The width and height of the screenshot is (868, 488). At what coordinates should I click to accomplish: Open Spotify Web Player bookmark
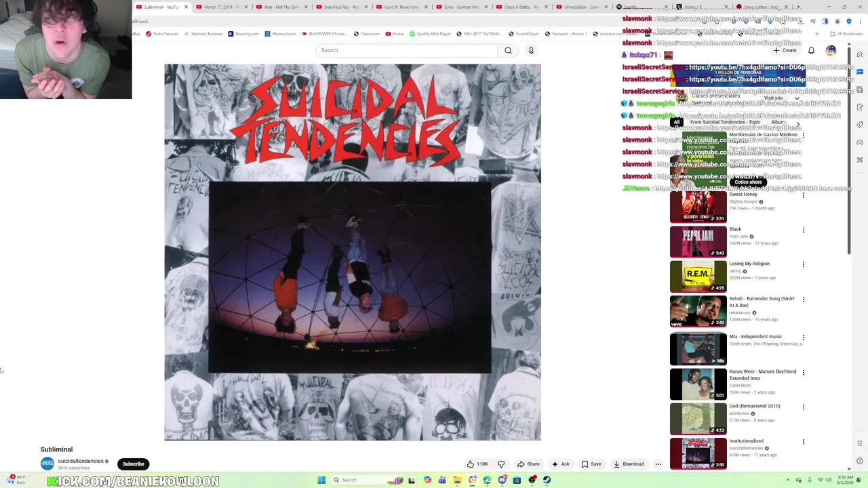click(431, 34)
